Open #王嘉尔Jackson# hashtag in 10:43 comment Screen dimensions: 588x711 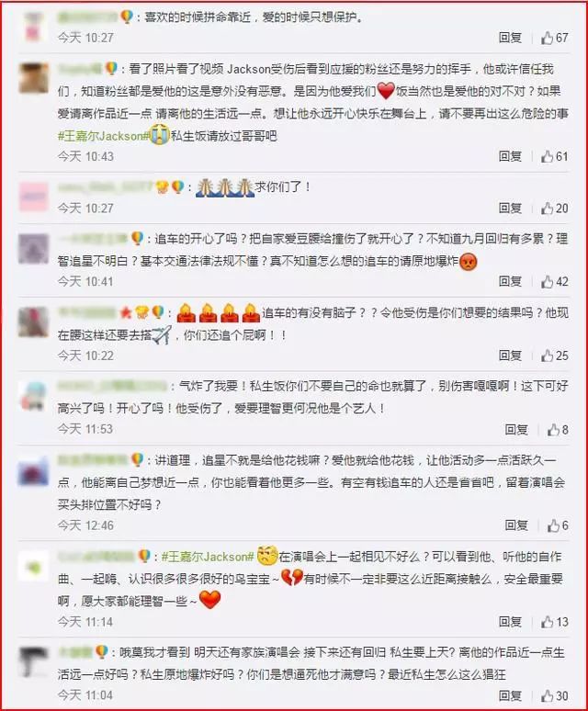104,136
